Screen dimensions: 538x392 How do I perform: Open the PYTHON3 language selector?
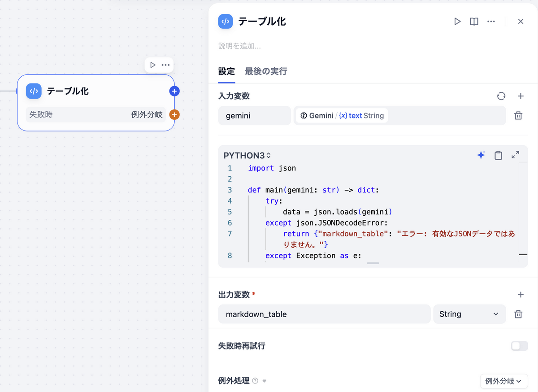click(x=247, y=155)
